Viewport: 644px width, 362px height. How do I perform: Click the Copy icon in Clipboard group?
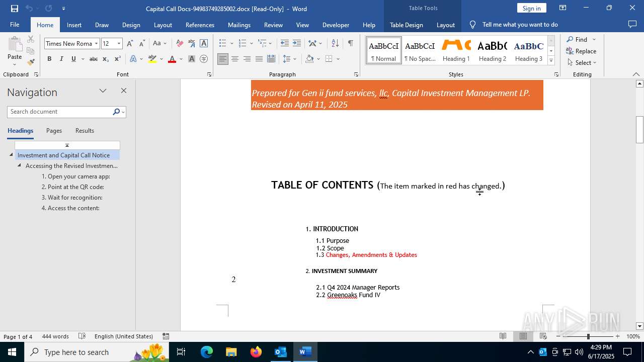tap(31, 51)
